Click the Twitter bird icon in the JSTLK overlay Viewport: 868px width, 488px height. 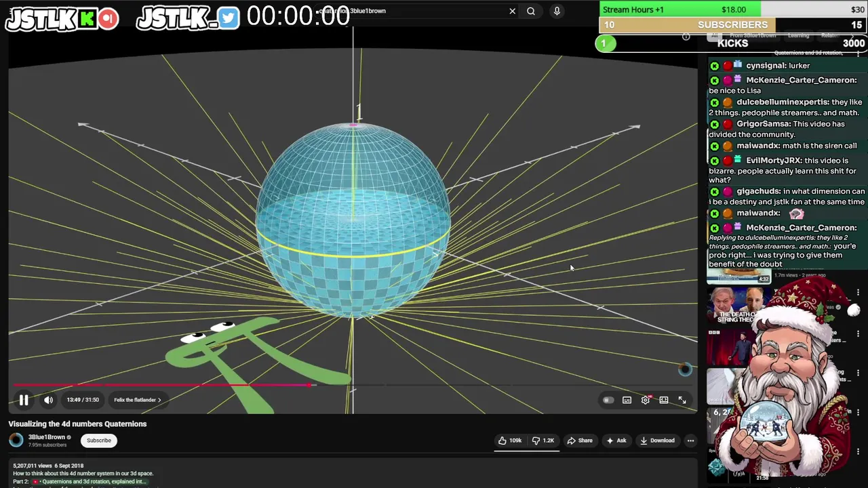point(229,18)
